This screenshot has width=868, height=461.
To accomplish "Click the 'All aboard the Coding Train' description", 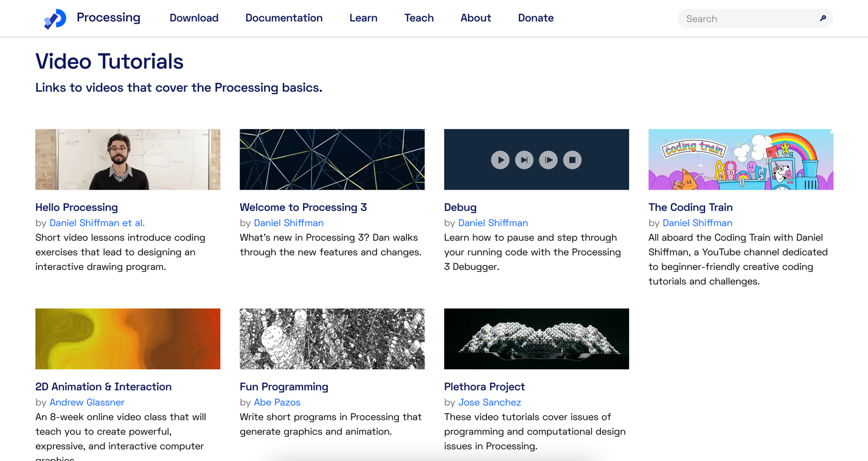I will (x=738, y=260).
